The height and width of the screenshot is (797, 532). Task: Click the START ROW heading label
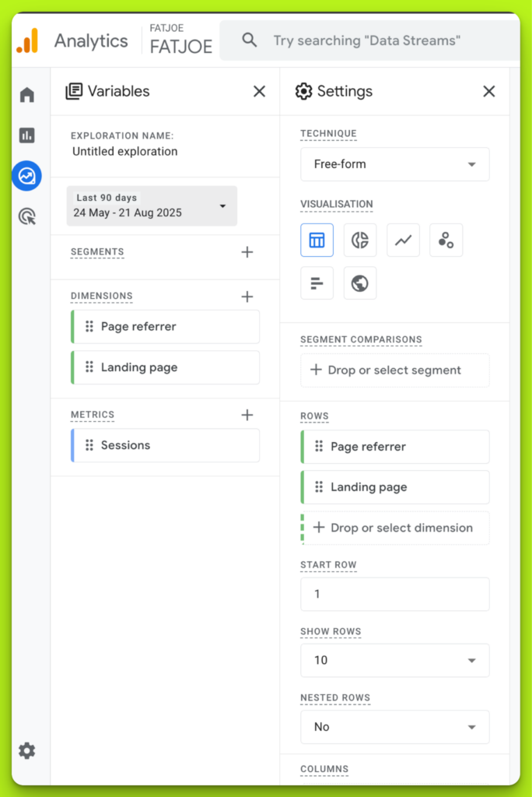click(x=328, y=565)
